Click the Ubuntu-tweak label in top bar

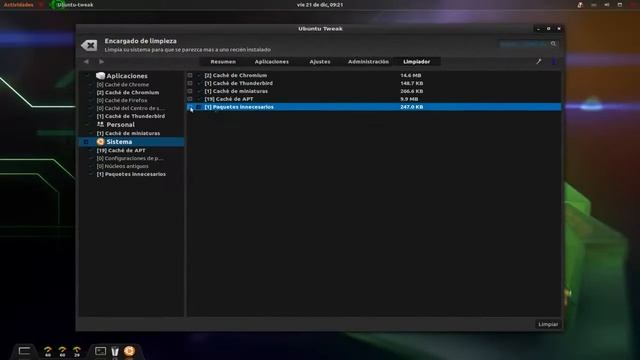pos(75,5)
